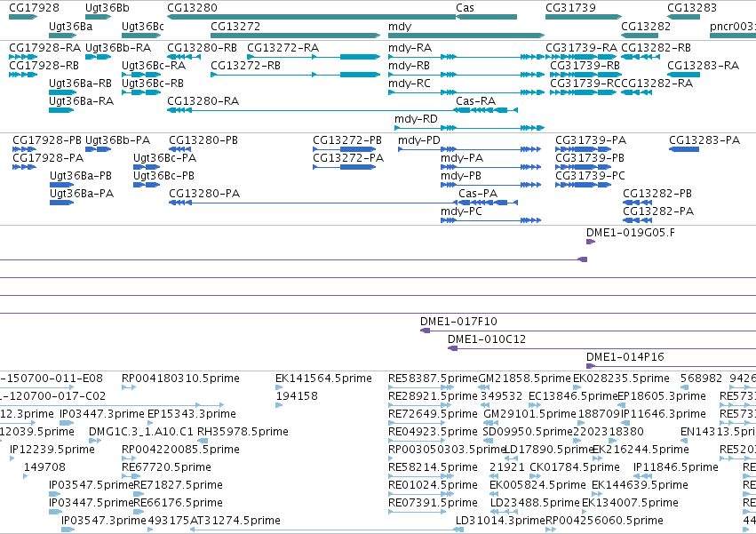Screen dimensions: 756x534
Task: Select the DME1-010C12 BAC label
Action: pos(487,339)
